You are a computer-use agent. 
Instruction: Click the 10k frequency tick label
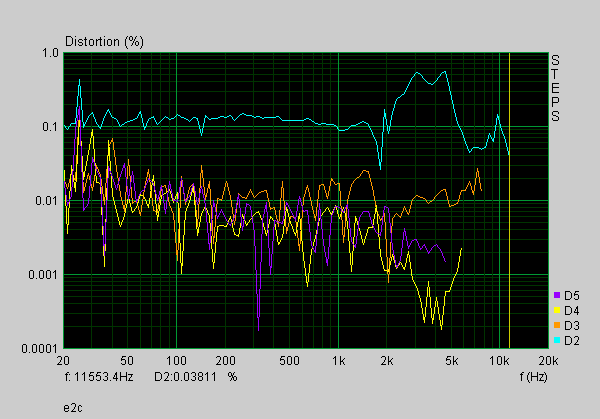coord(499,360)
